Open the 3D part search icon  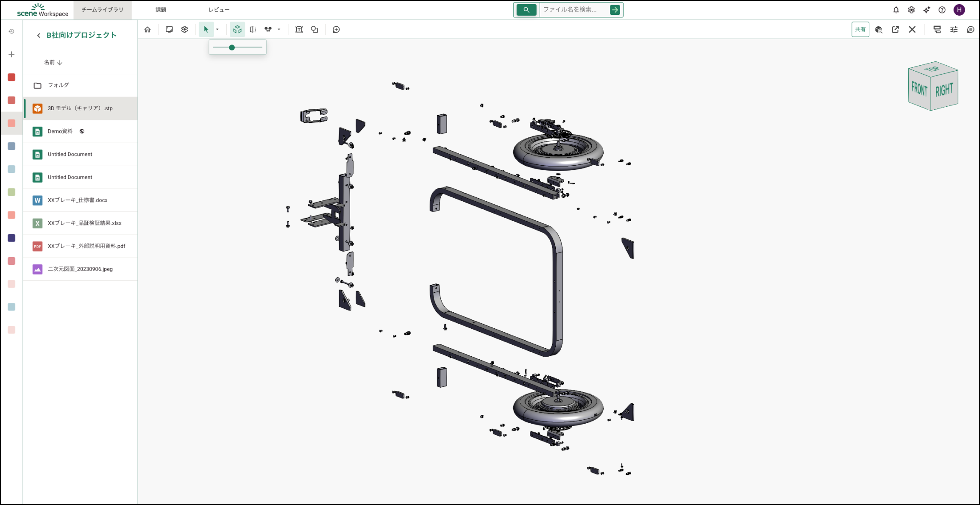pos(879,30)
